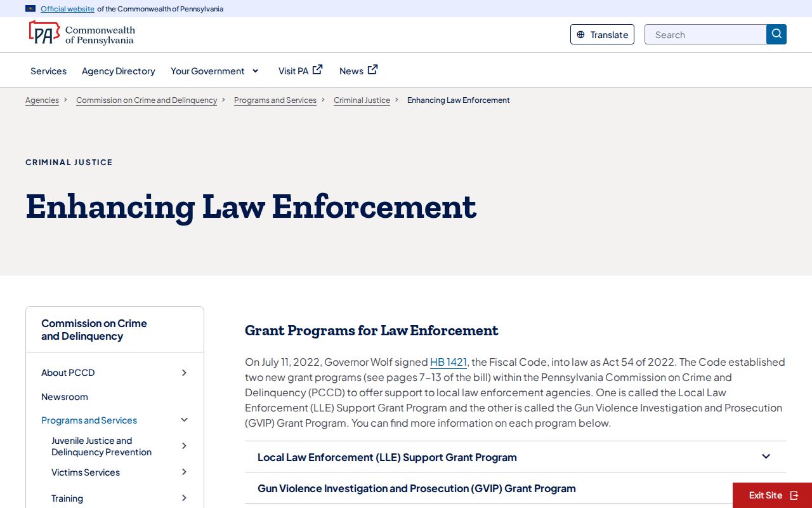Viewport: 812px width, 508px height.
Task: Expand the Your Government dropdown
Action: [215, 71]
